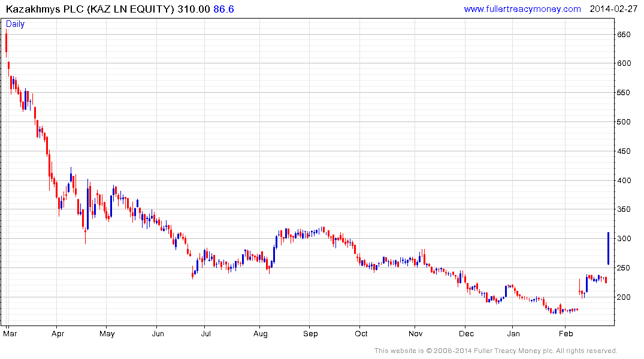Click the 350 price axis label

click(x=624, y=209)
